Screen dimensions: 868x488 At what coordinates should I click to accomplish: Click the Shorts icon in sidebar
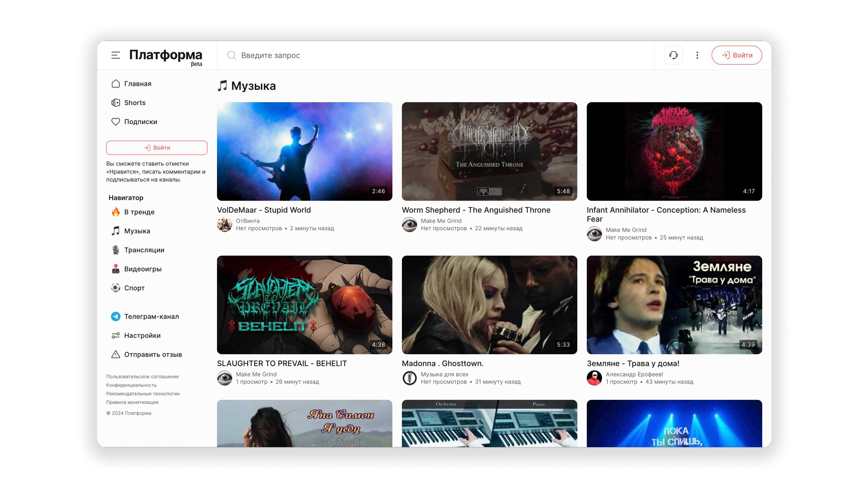tap(116, 103)
